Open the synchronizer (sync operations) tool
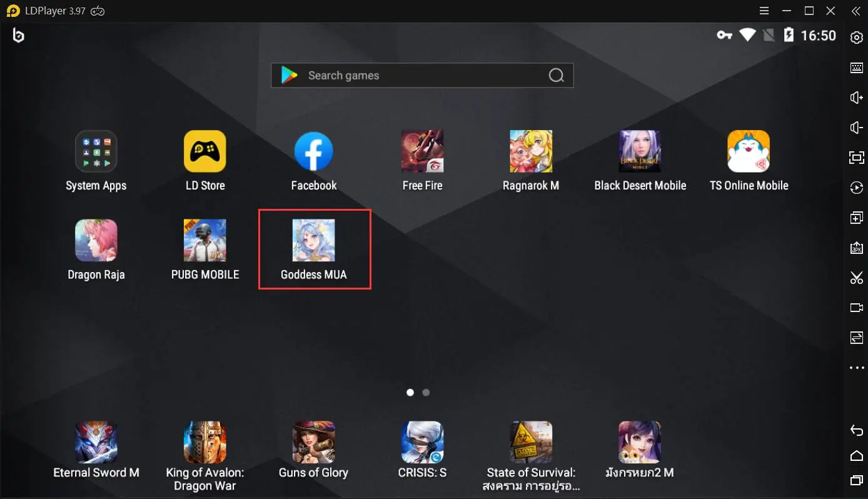 click(857, 338)
